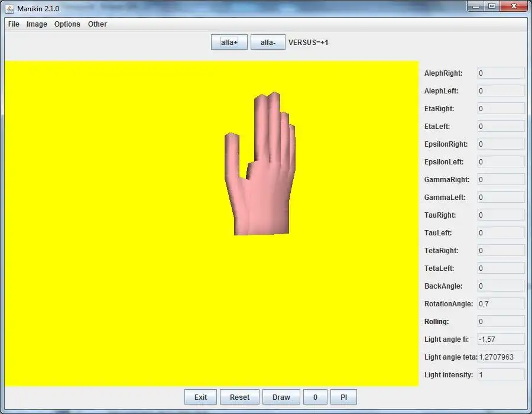532x414 pixels.
Task: Focus the GammaLeft input field
Action: coord(501,198)
